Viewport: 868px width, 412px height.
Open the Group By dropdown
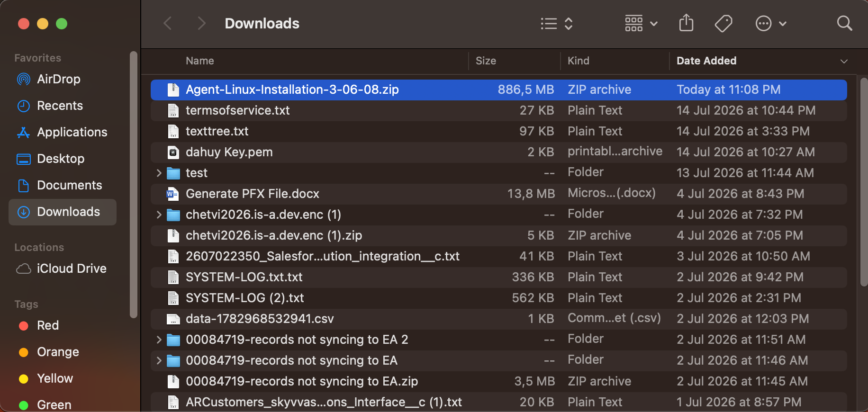(x=641, y=23)
